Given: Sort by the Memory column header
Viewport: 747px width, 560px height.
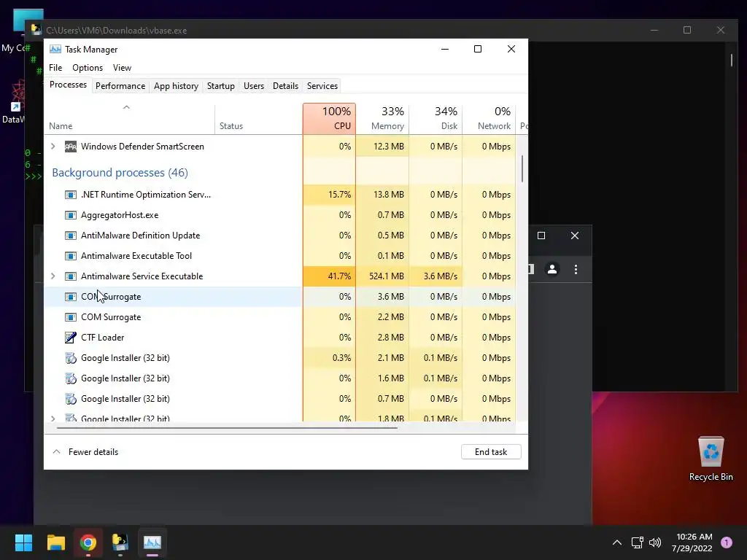Looking at the screenshot, I should (382, 119).
